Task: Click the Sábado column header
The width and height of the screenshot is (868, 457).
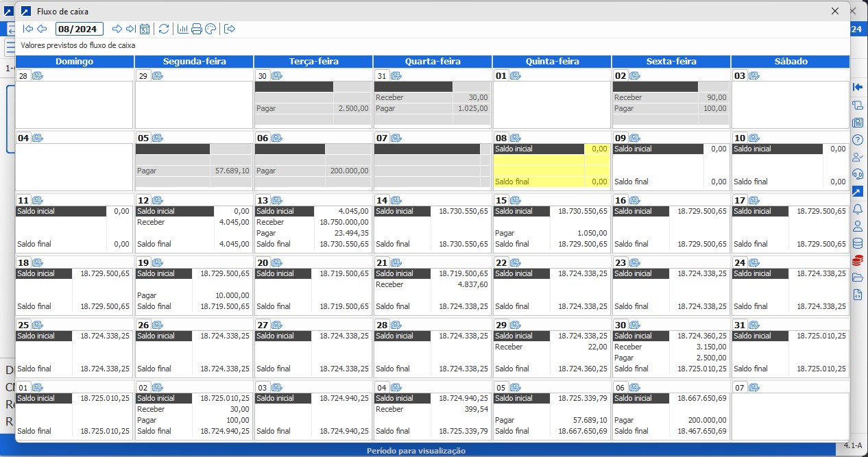Action: click(791, 61)
